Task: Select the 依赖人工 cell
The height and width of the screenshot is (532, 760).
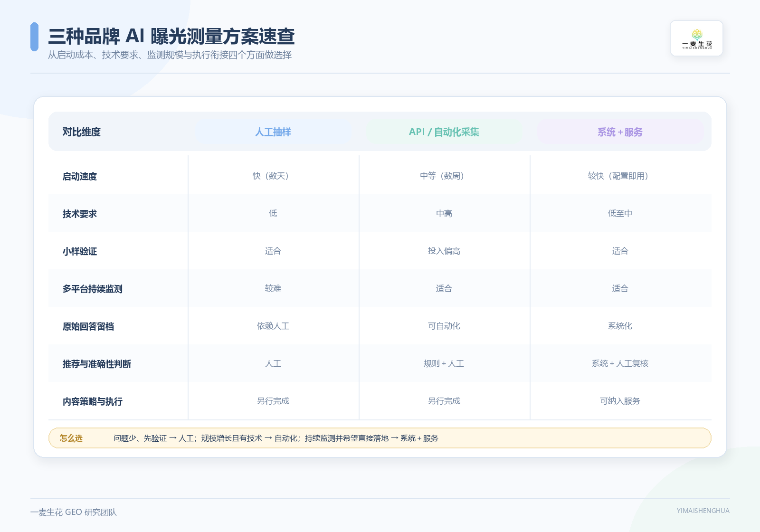Action: pos(273,326)
